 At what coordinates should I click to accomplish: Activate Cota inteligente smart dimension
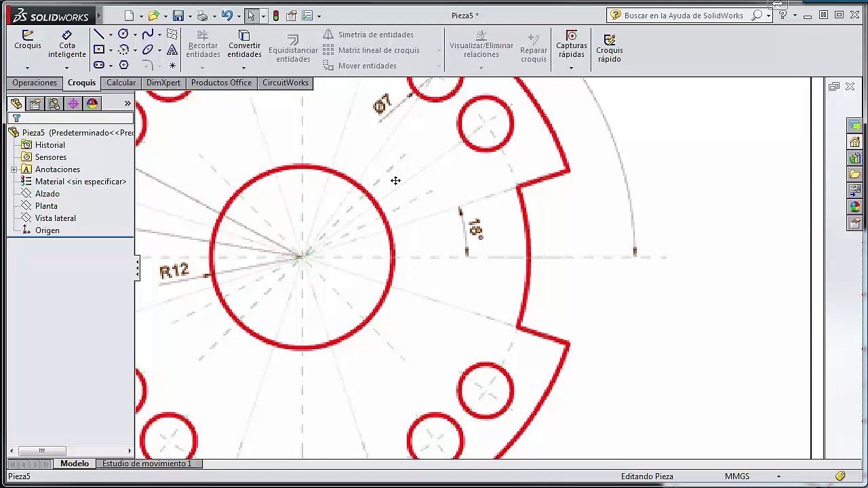[x=67, y=44]
